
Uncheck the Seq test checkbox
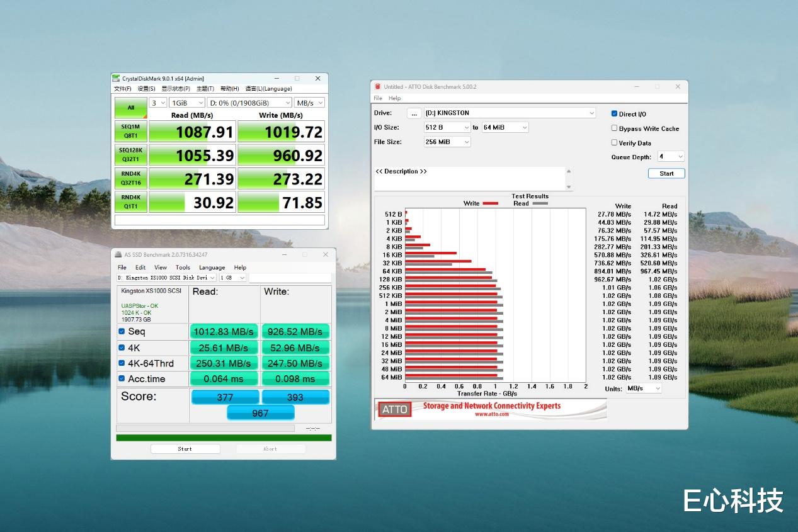point(122,331)
